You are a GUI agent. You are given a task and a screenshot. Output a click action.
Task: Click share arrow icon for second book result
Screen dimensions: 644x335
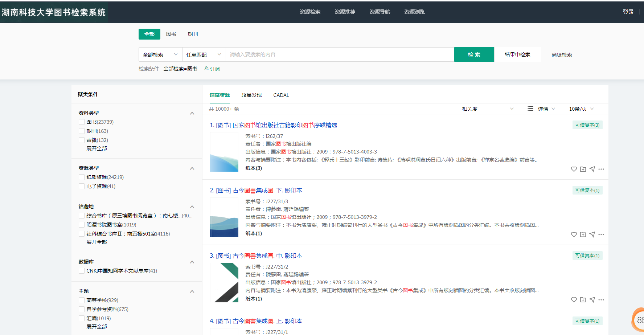[x=592, y=234]
